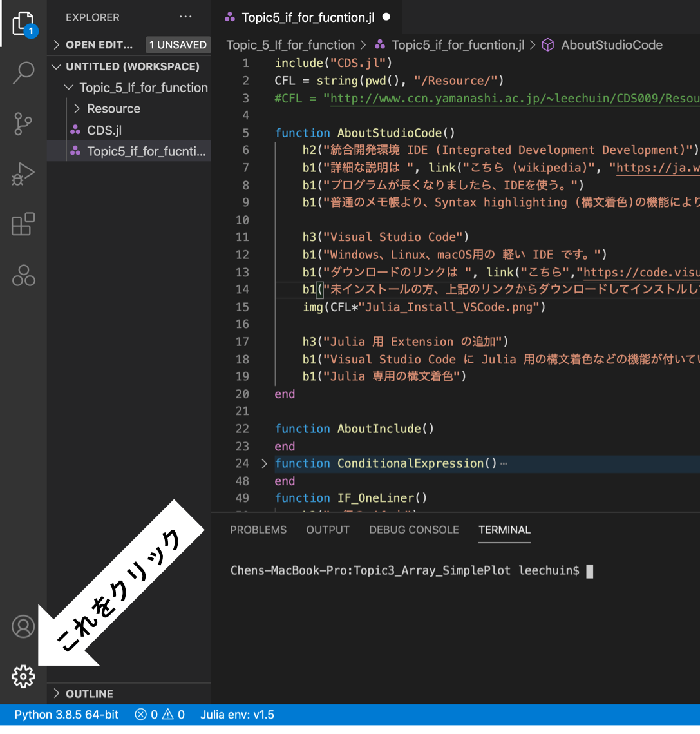
Task: Click errors count icon in status bar
Action: click(140, 714)
